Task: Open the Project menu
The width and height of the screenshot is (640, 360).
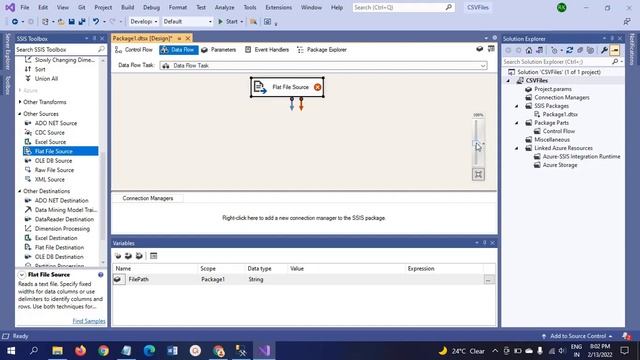Action: (x=103, y=7)
